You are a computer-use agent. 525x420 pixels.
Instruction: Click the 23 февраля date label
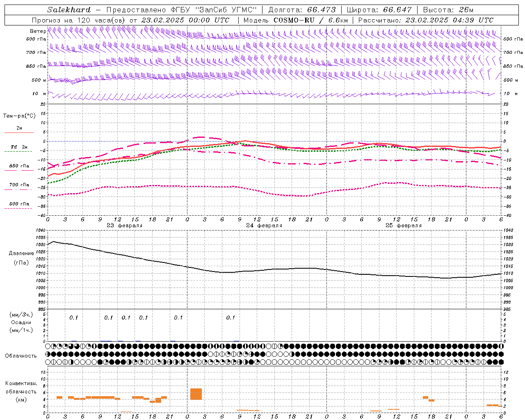[x=125, y=226]
